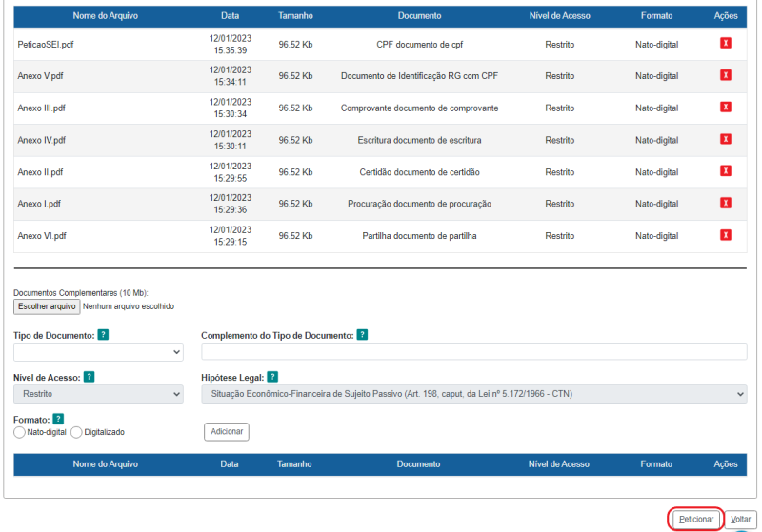Remove Anexo I.pdf procuração entry

coord(726,203)
